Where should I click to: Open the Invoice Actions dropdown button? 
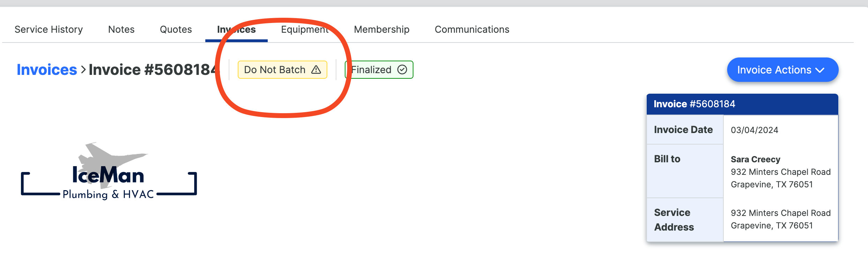(x=783, y=70)
